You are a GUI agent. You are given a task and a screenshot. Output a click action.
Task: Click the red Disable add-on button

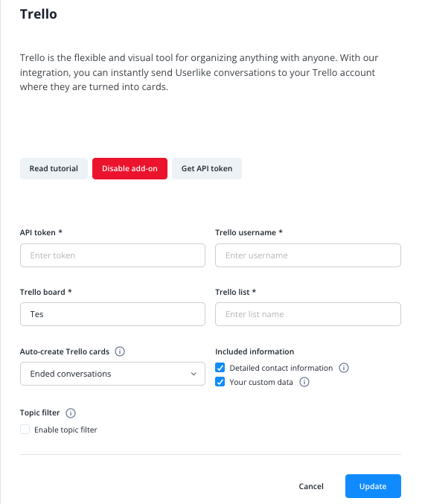pyautogui.click(x=130, y=168)
